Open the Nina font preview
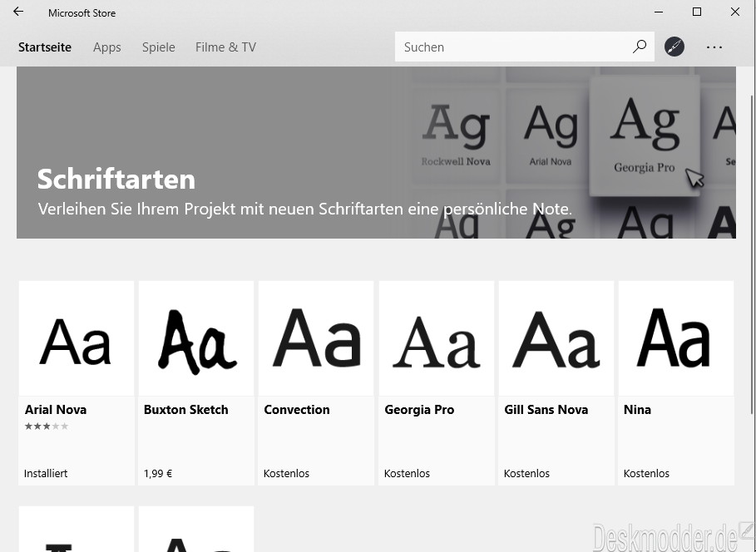The image size is (756, 552). click(x=676, y=338)
